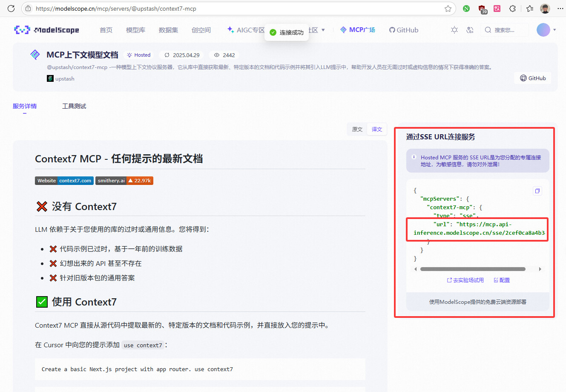Click the Website context7.com badge
Image resolution: width=566 pixels, height=392 pixels.
coord(64,181)
